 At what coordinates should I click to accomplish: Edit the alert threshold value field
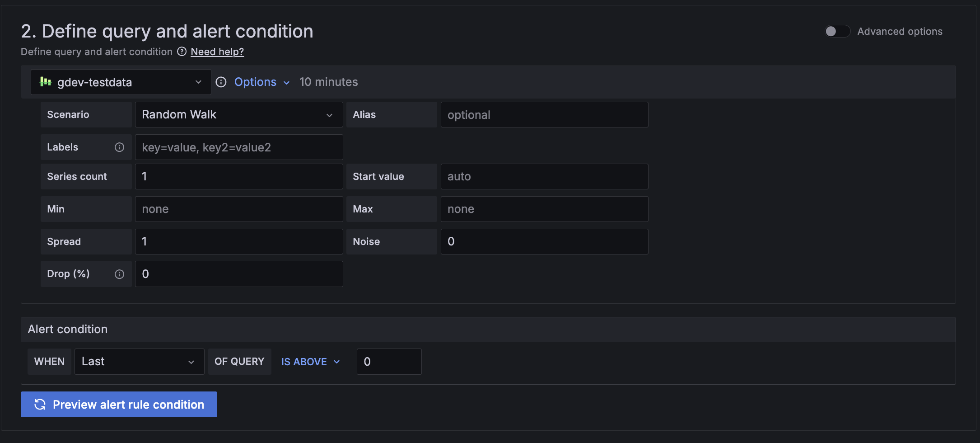(x=388, y=361)
